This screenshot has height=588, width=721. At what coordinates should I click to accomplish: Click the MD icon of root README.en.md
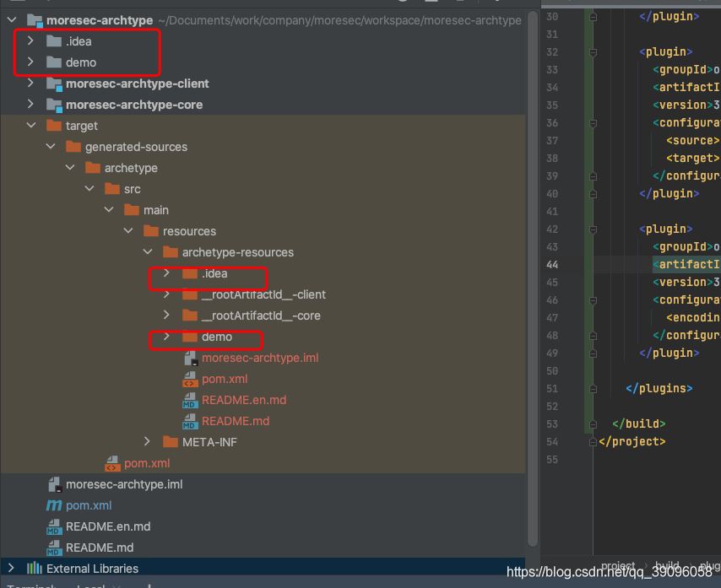(x=54, y=527)
